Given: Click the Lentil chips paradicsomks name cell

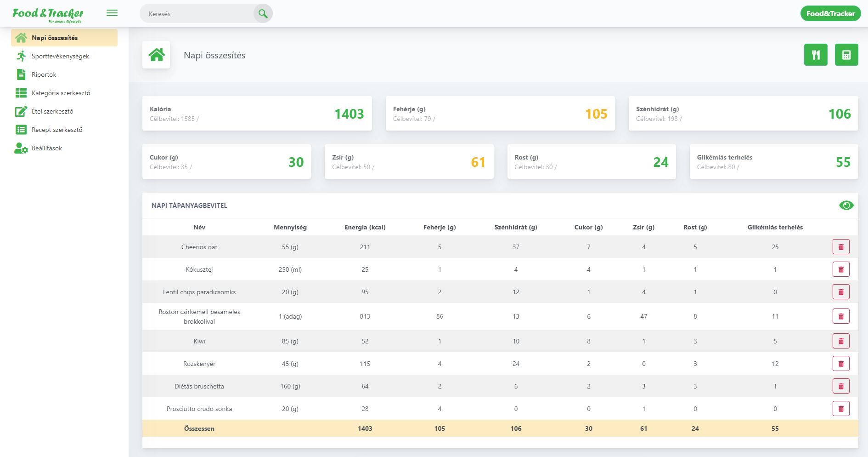Looking at the screenshot, I should point(199,292).
